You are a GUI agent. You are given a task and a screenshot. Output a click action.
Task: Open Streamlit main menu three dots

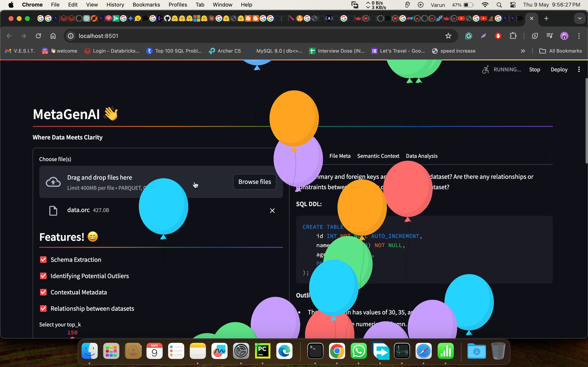[579, 69]
